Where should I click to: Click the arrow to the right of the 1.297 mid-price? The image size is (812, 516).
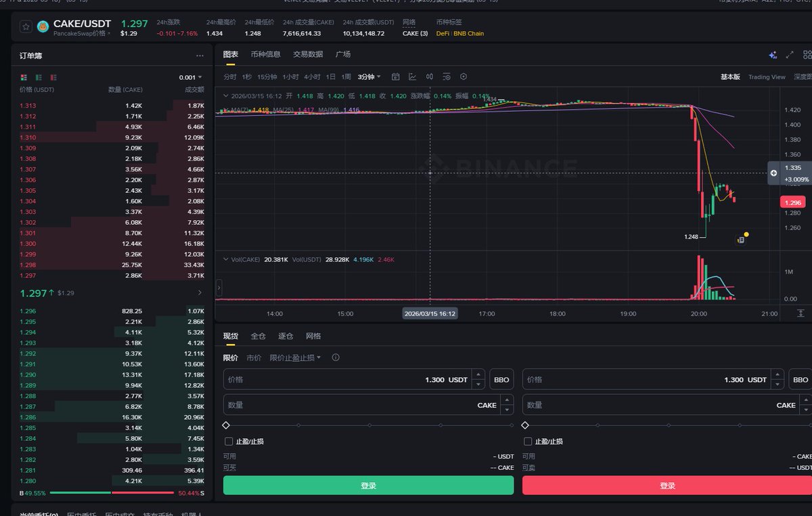click(200, 293)
